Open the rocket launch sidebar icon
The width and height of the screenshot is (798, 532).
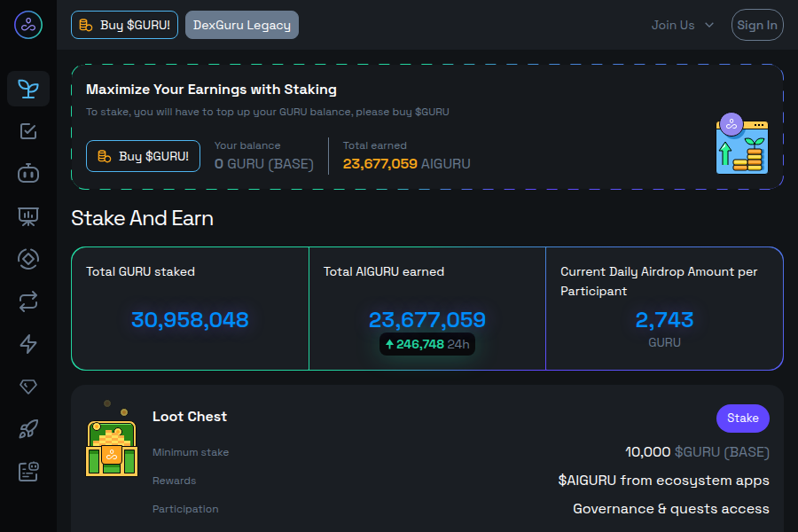click(28, 429)
